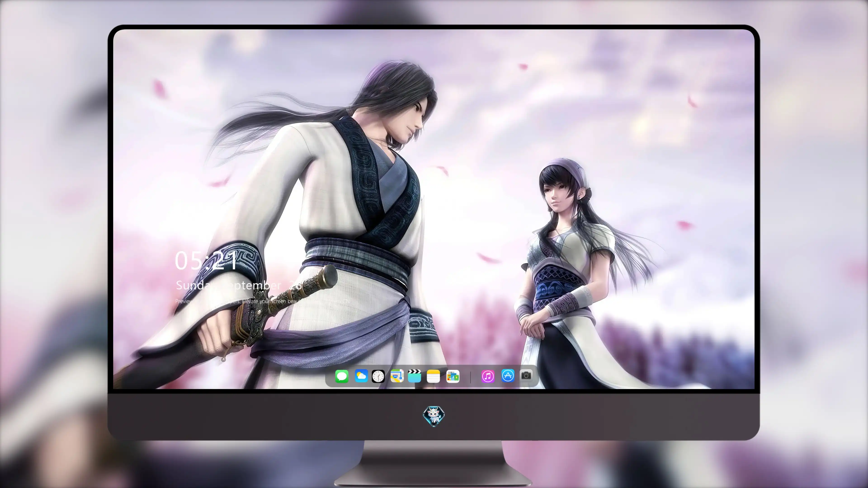Click the 05:21 clock display
The image size is (868, 488).
pyautogui.click(x=206, y=261)
